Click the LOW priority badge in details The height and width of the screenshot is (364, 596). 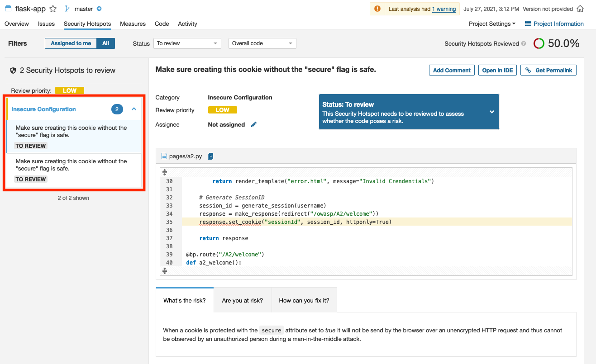[223, 110]
